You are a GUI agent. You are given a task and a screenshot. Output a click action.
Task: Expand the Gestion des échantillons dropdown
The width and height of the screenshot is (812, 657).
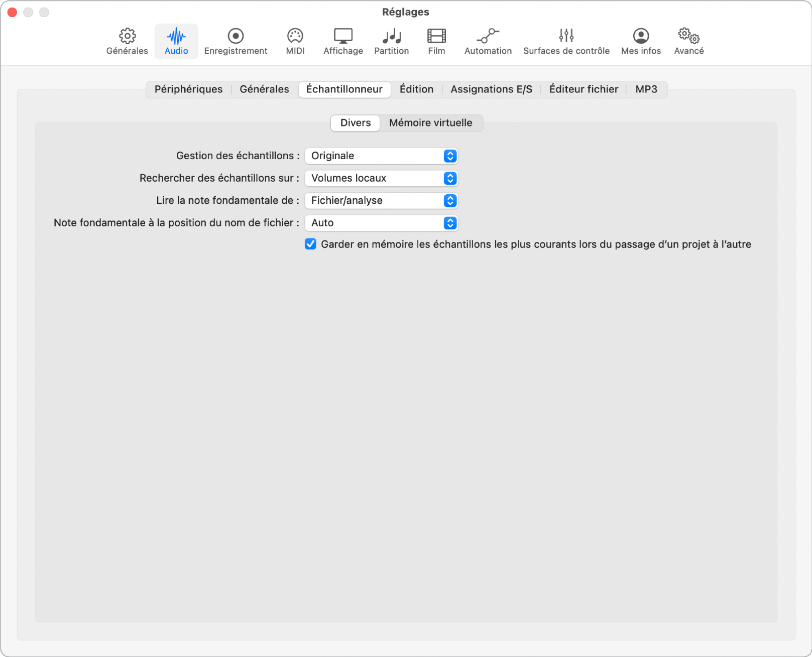[x=381, y=156]
